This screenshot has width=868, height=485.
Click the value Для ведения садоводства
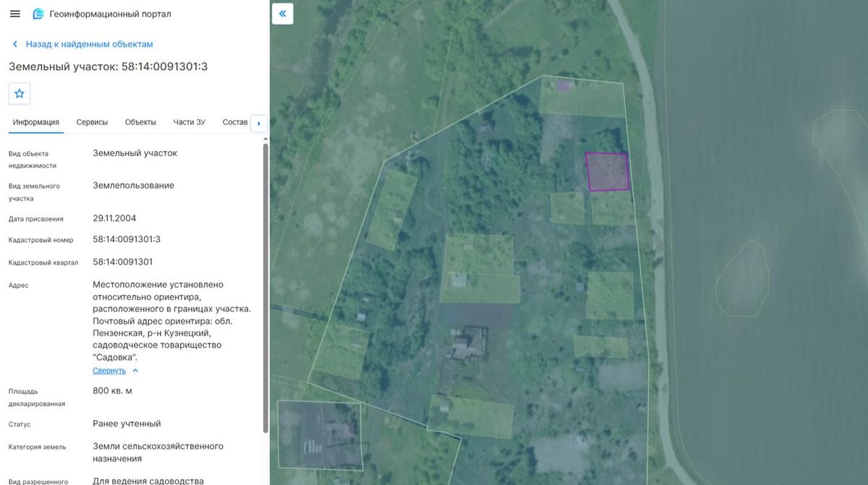[148, 481]
